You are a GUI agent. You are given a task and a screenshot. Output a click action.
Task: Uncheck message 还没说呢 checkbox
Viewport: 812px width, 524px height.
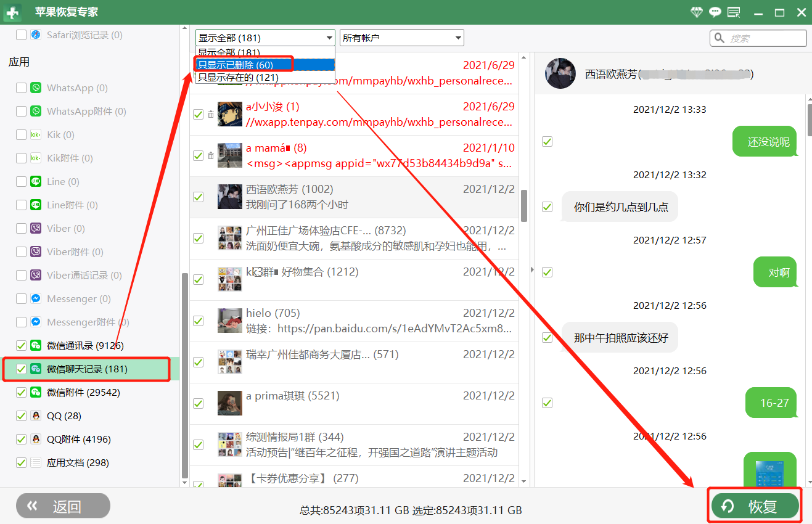(547, 142)
